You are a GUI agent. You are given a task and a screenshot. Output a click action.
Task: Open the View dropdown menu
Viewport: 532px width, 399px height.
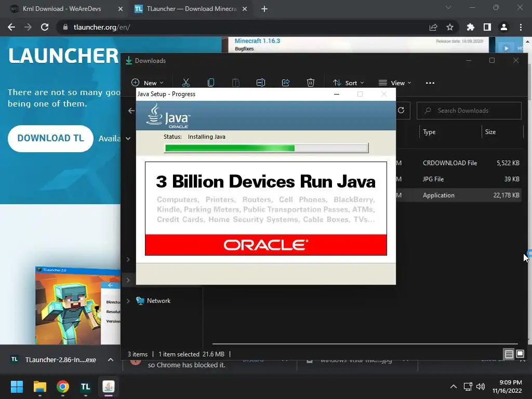click(x=395, y=83)
